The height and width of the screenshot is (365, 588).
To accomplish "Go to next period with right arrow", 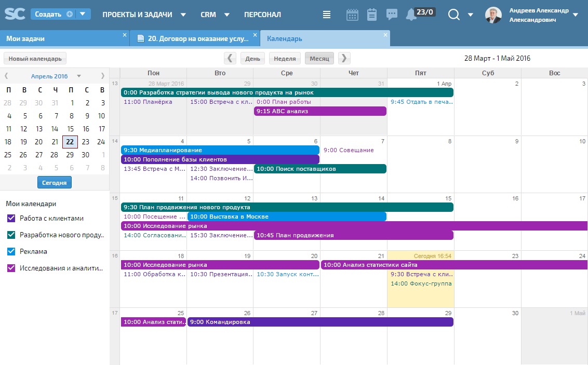I will 344,59.
